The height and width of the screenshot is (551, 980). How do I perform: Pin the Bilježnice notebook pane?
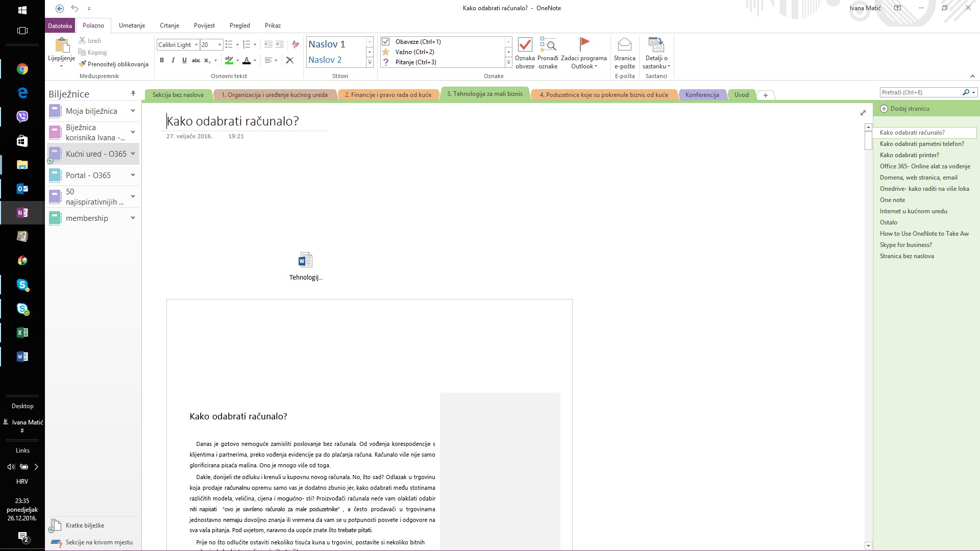133,93
